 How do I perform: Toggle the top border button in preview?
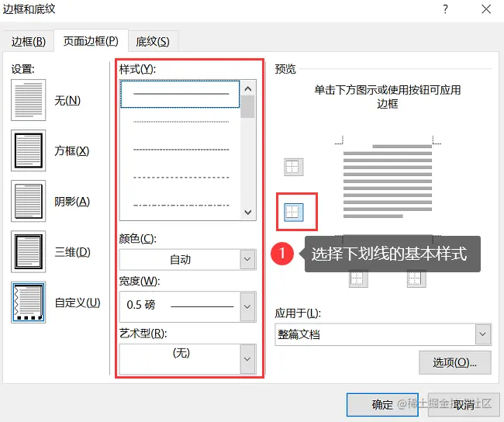click(x=293, y=167)
